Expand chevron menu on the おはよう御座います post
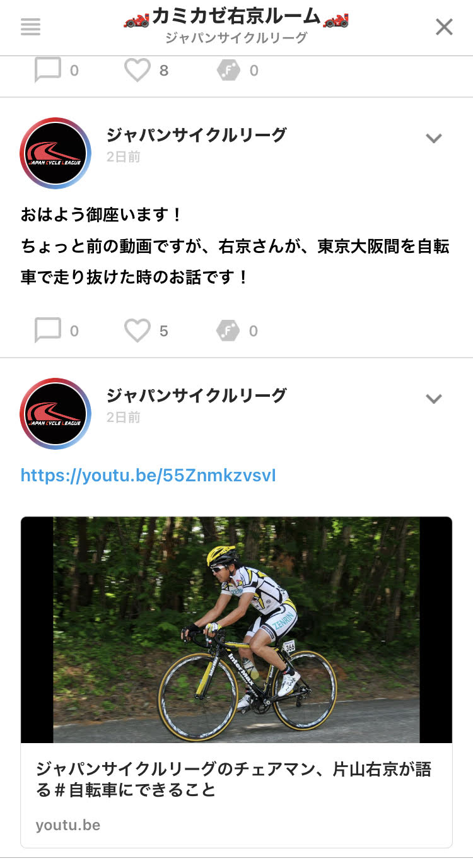 [x=434, y=138]
